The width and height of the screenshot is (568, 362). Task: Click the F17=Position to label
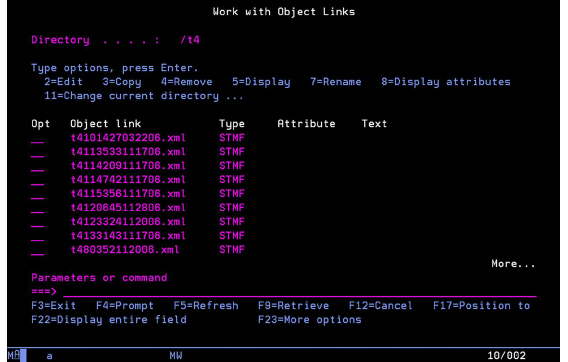pyautogui.click(x=482, y=306)
